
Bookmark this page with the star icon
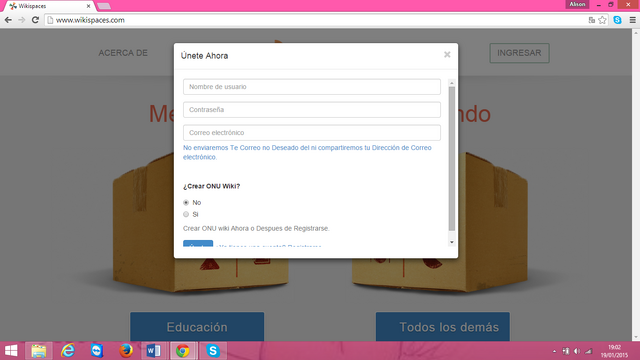tap(602, 20)
